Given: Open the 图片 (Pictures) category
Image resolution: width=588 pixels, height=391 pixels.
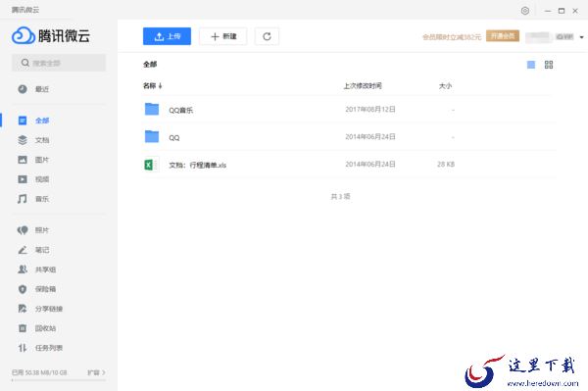Looking at the screenshot, I should pyautogui.click(x=42, y=160).
